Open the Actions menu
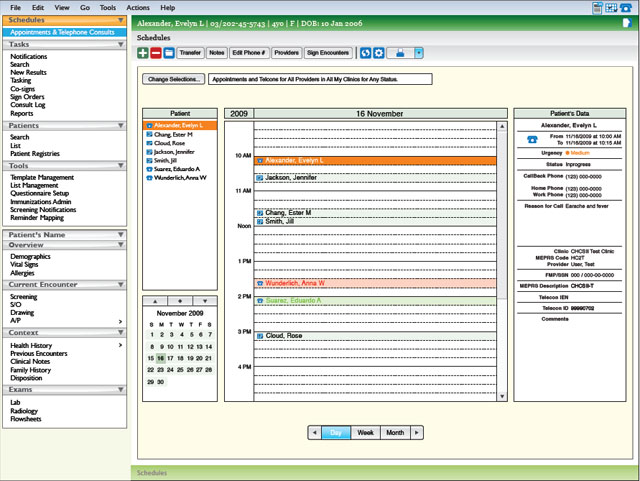The height and width of the screenshot is (481, 640). click(x=138, y=7)
